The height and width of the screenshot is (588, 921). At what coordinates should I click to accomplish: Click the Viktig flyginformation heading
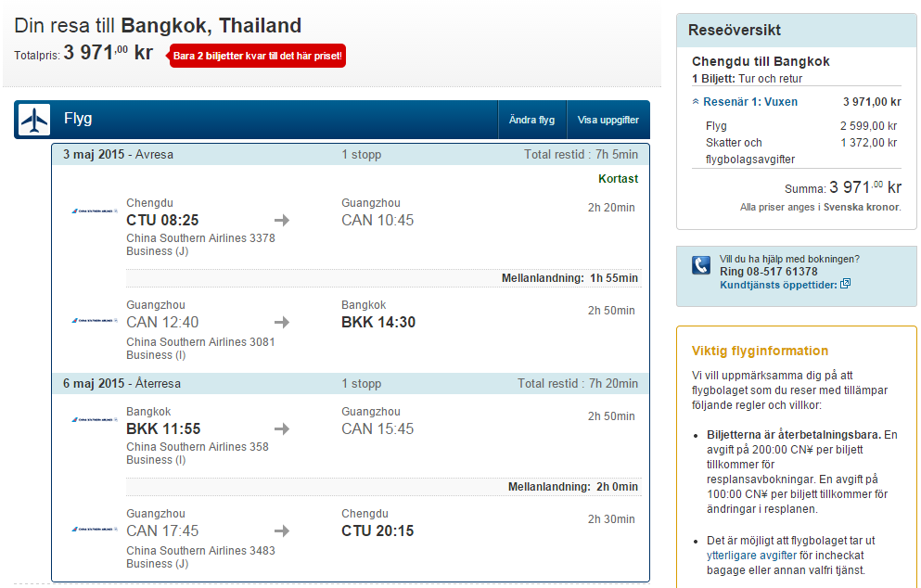(x=760, y=352)
